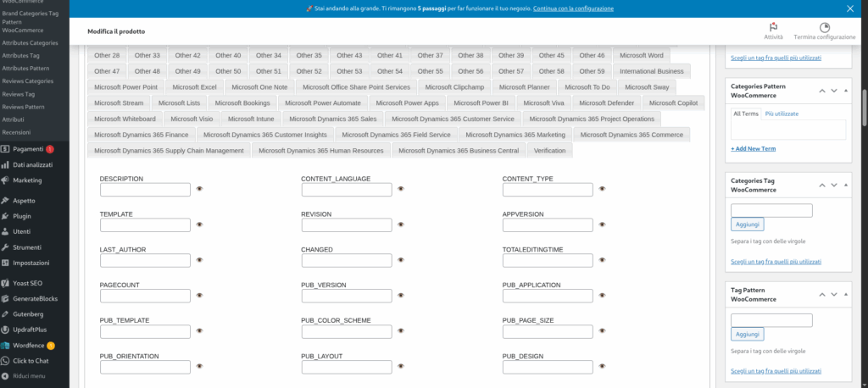The width and height of the screenshot is (868, 388).
Task: Open the Microsoft Copilot tab
Action: click(x=674, y=103)
